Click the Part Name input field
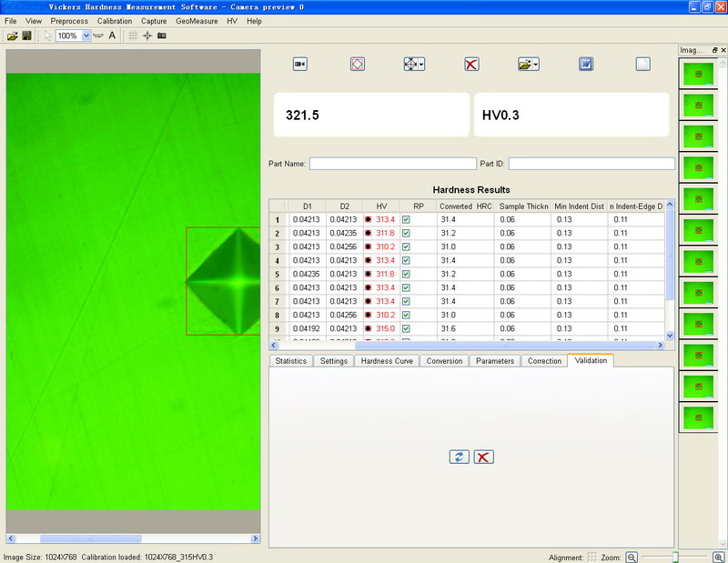 [x=392, y=164]
